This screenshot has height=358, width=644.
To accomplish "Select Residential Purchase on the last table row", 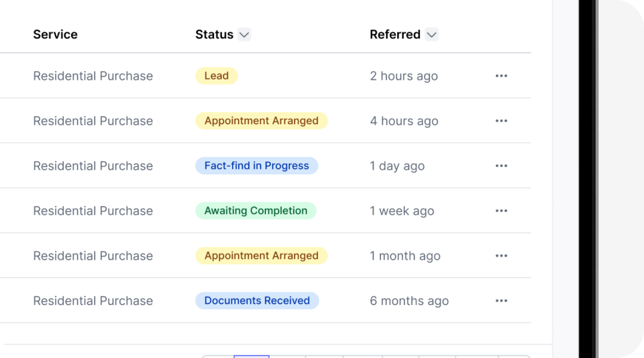I will pyautogui.click(x=93, y=300).
